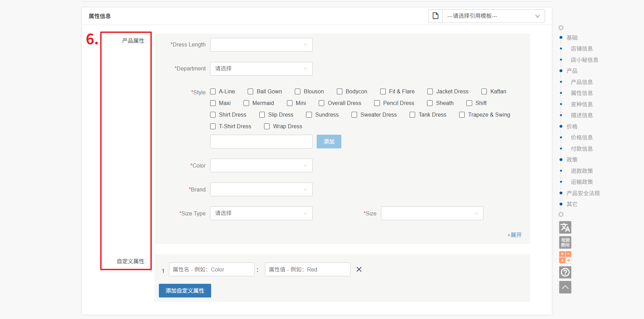Image resolution: width=644 pixels, height=319 pixels.
Task: Click the 属性名 custom attribute name field
Action: pyautogui.click(x=211, y=269)
